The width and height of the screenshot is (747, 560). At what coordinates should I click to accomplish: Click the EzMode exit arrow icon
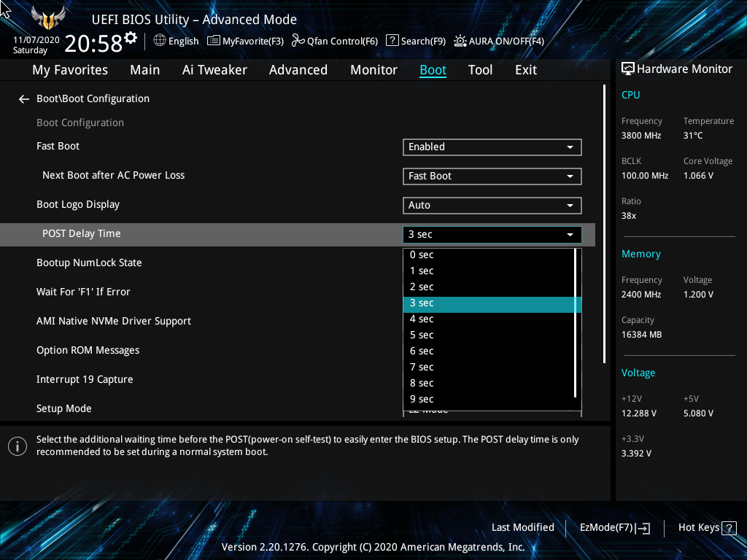coord(643,528)
